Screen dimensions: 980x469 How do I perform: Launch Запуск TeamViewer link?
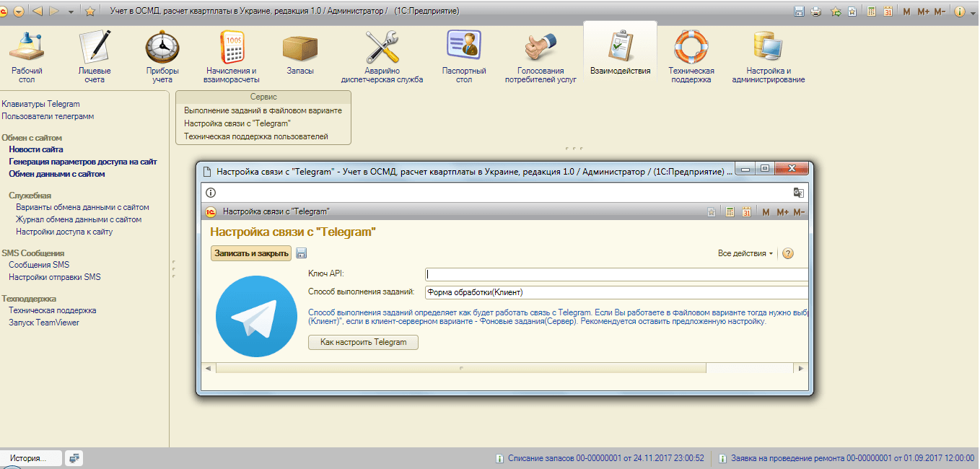(x=44, y=323)
